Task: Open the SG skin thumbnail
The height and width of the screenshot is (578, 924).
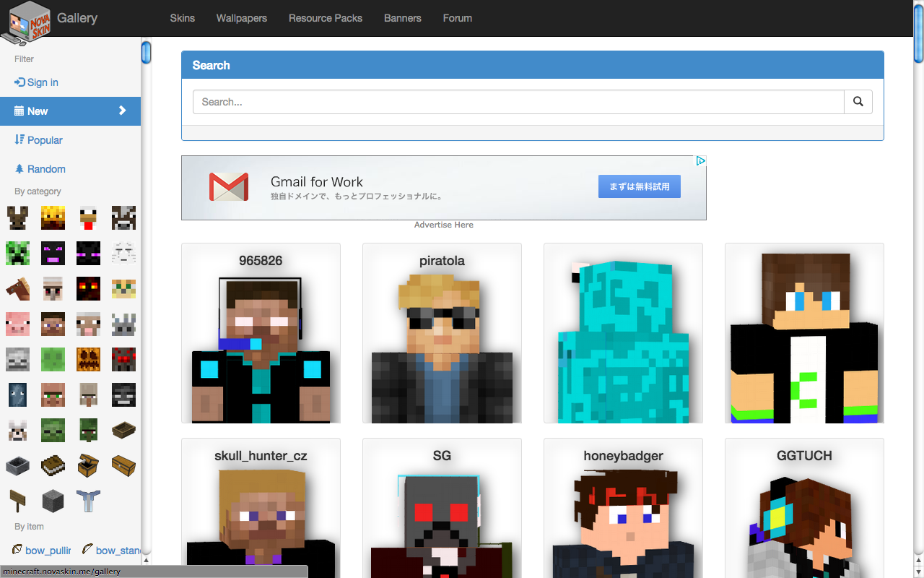Action: point(442,508)
